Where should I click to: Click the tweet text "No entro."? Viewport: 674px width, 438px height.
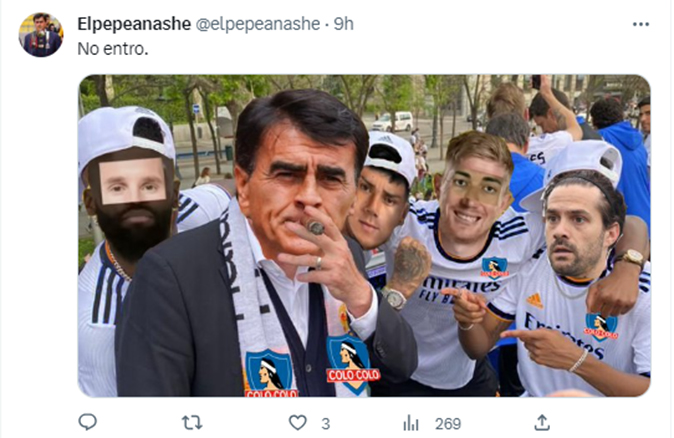[x=112, y=48]
